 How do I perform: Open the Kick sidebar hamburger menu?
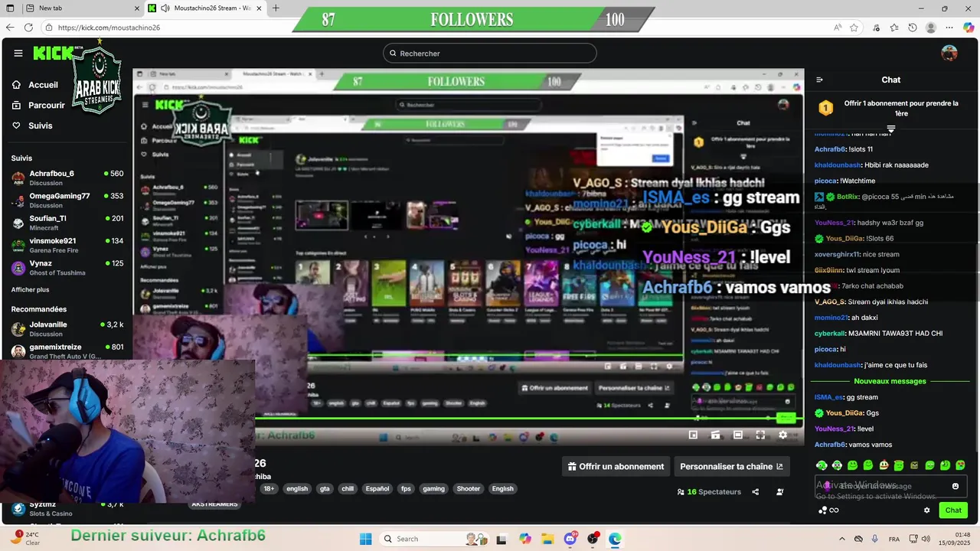[x=18, y=53]
